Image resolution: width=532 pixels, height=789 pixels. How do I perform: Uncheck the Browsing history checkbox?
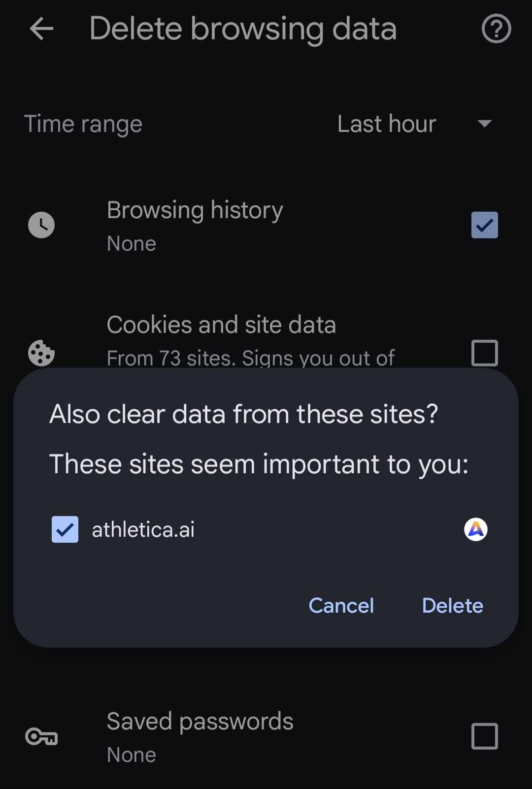[484, 225]
